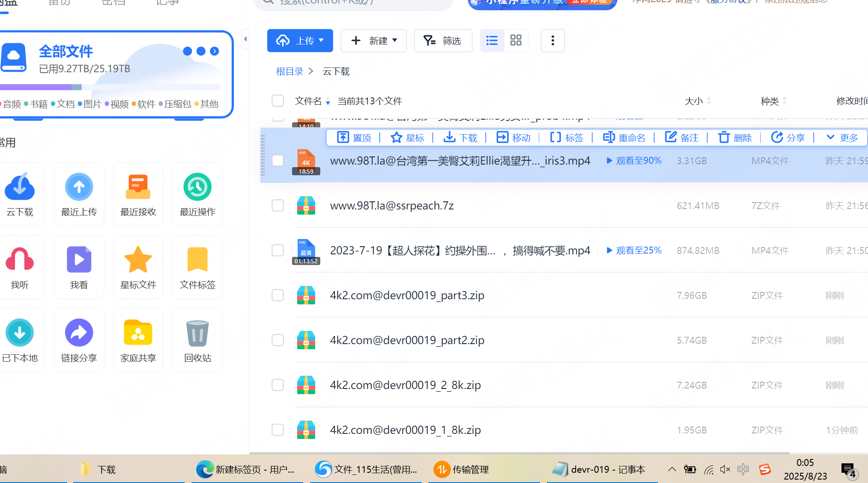Open 最近接收 recently received shortcut
This screenshot has height=483, width=868.
(x=138, y=194)
